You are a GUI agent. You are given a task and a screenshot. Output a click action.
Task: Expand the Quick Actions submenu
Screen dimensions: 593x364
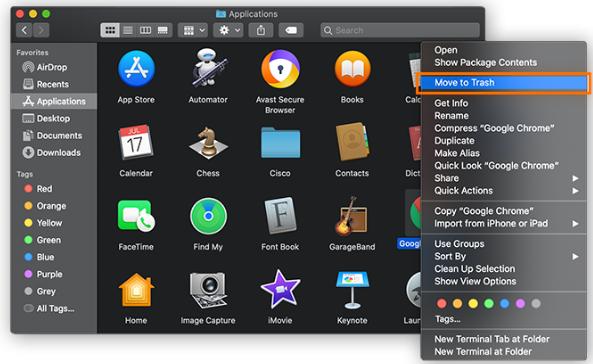point(504,190)
